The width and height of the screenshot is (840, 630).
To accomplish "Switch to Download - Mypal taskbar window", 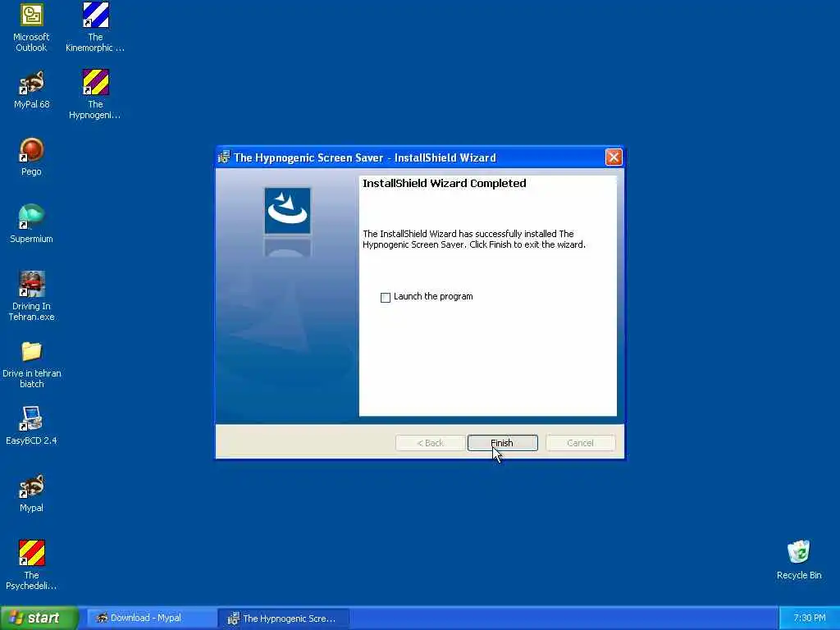I will click(x=150, y=618).
